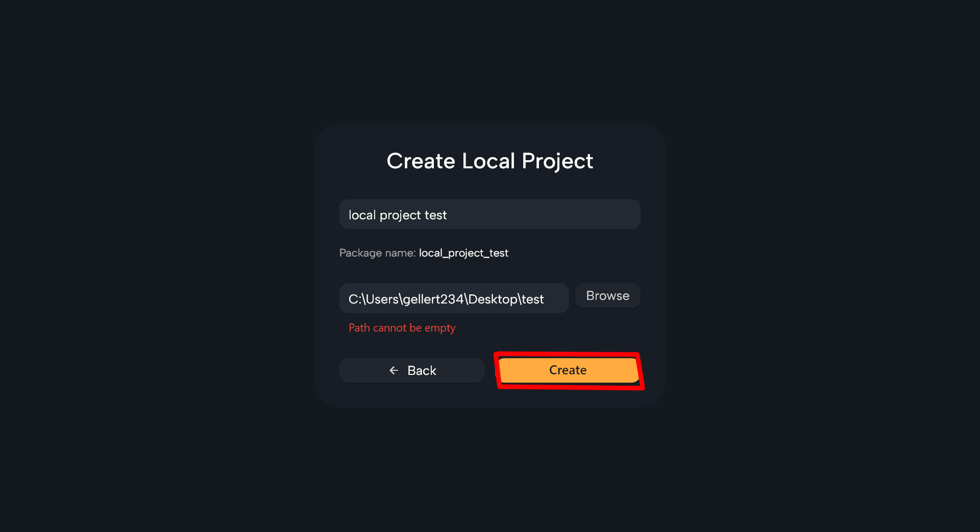This screenshot has height=532, width=980.
Task: Click the word 'project' in the name field
Action: pyautogui.click(x=400, y=215)
